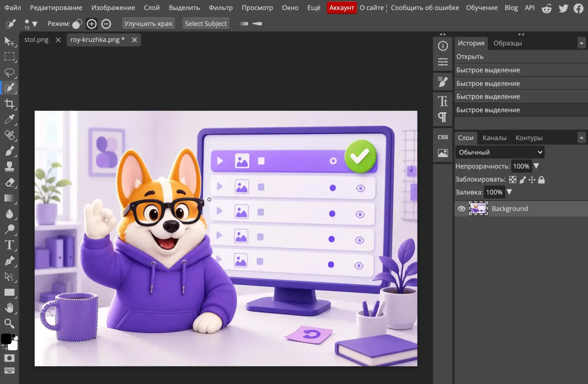588x384 pixels.
Task: Open the Info side panel icon
Action: pos(443,46)
